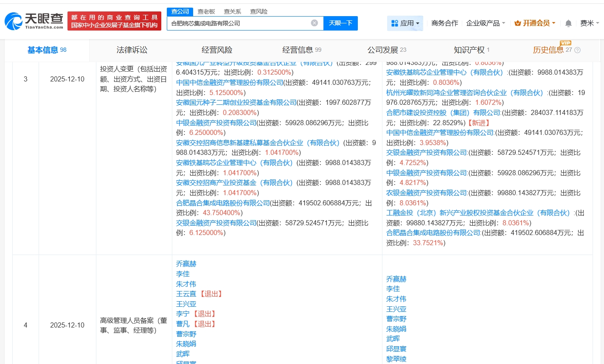Open the 经营风险 tab

(217, 50)
